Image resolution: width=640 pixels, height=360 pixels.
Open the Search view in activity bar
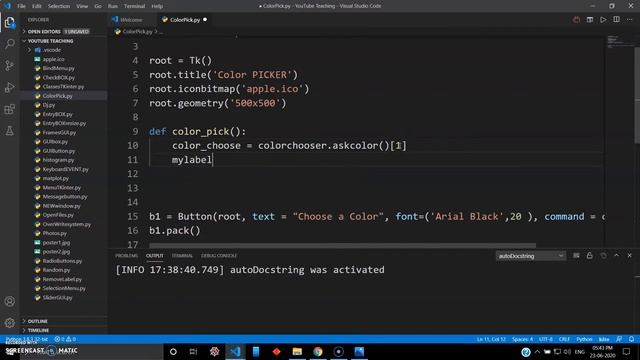pyautogui.click(x=9, y=44)
